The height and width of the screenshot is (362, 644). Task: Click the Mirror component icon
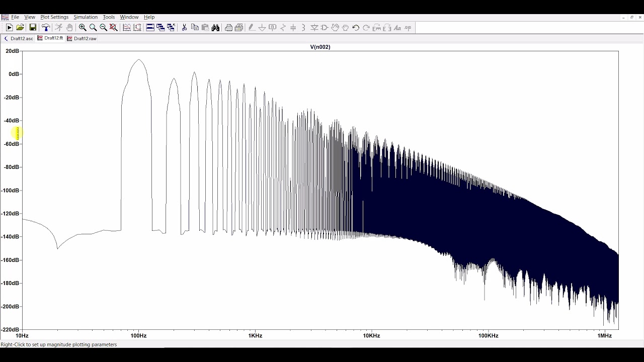pos(387,28)
